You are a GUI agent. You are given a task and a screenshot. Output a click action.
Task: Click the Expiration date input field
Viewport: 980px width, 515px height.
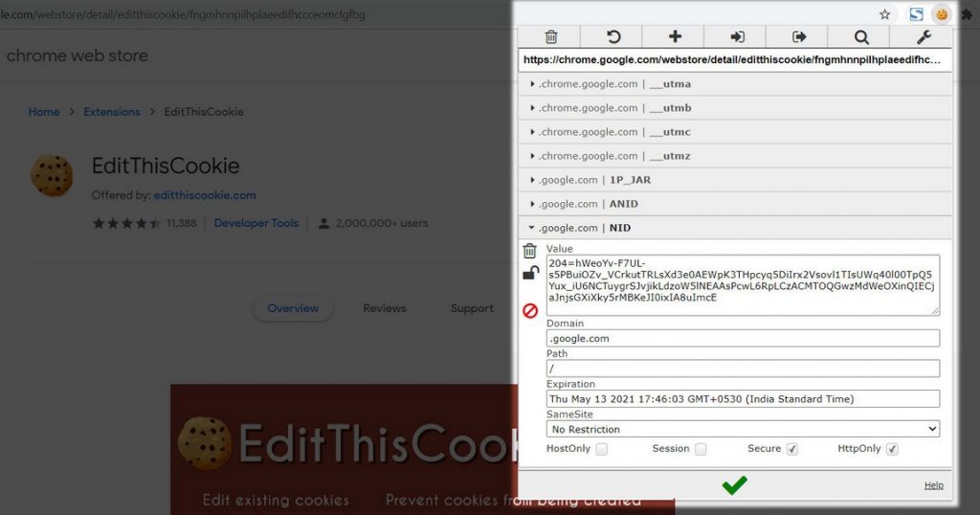(x=743, y=399)
